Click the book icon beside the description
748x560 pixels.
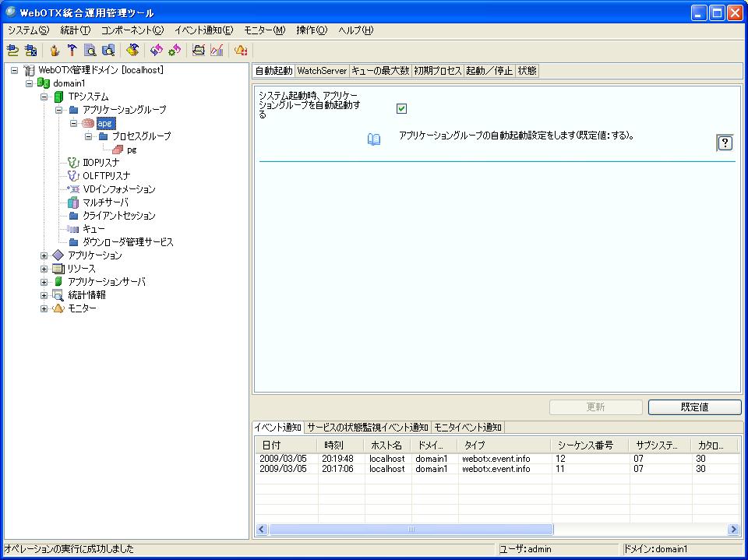pyautogui.click(x=374, y=139)
